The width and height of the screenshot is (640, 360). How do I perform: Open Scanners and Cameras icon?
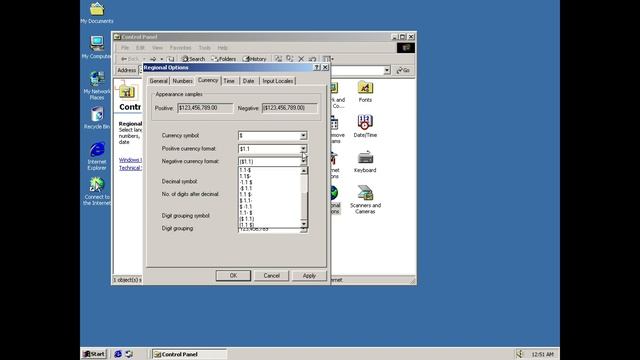[x=365, y=200]
